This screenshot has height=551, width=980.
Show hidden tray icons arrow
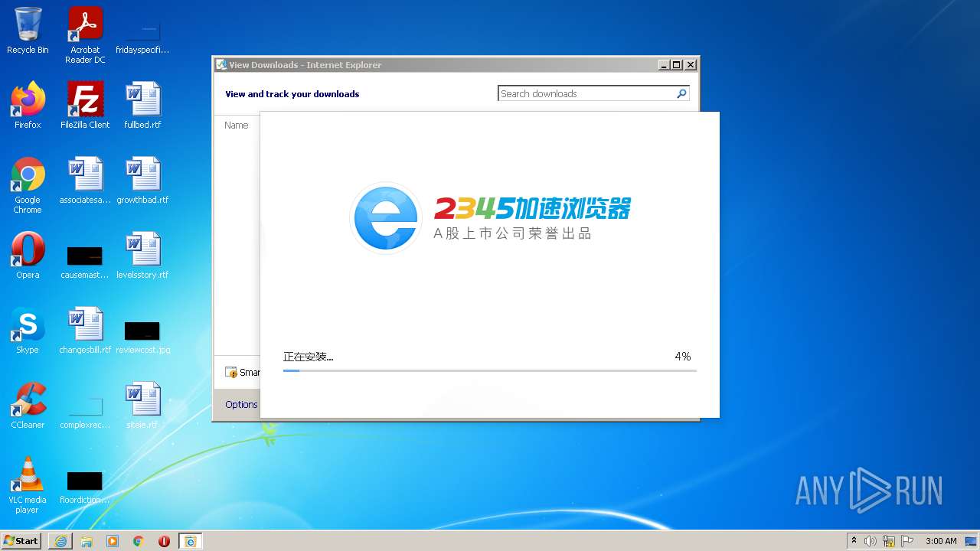[854, 541]
